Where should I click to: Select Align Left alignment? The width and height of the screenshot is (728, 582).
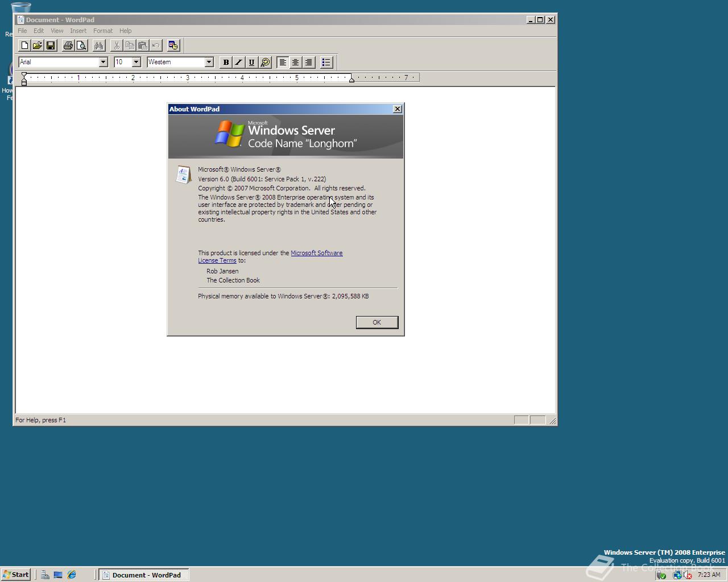(x=283, y=63)
